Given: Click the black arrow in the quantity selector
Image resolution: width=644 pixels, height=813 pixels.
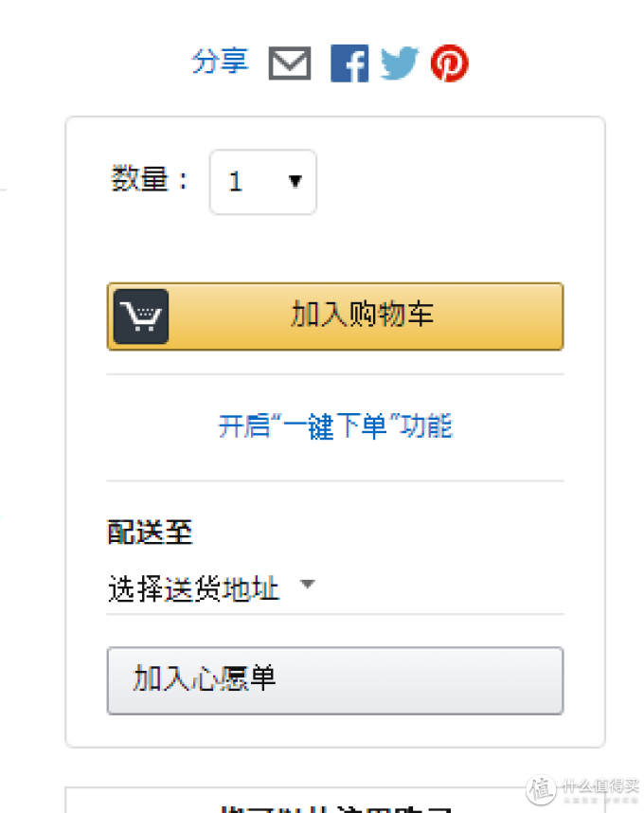Looking at the screenshot, I should [x=295, y=182].
